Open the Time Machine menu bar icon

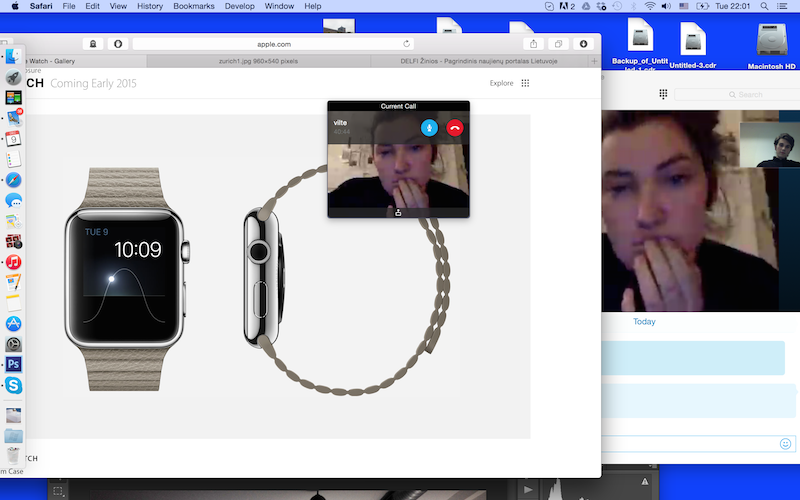(617, 6)
